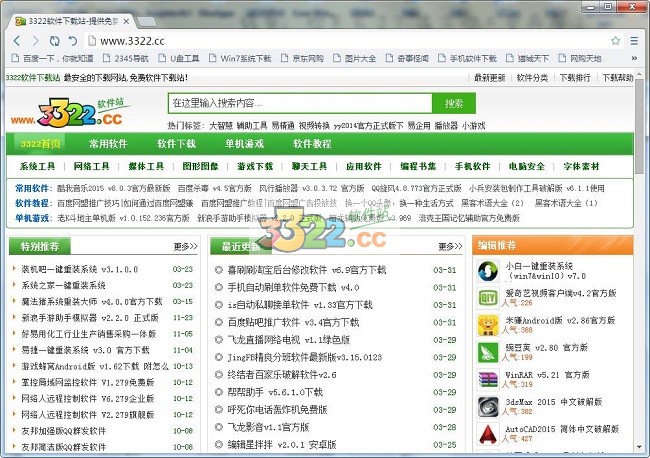Go back using browser back arrow
Viewport: 650px width, 458px height.
(x=17, y=41)
